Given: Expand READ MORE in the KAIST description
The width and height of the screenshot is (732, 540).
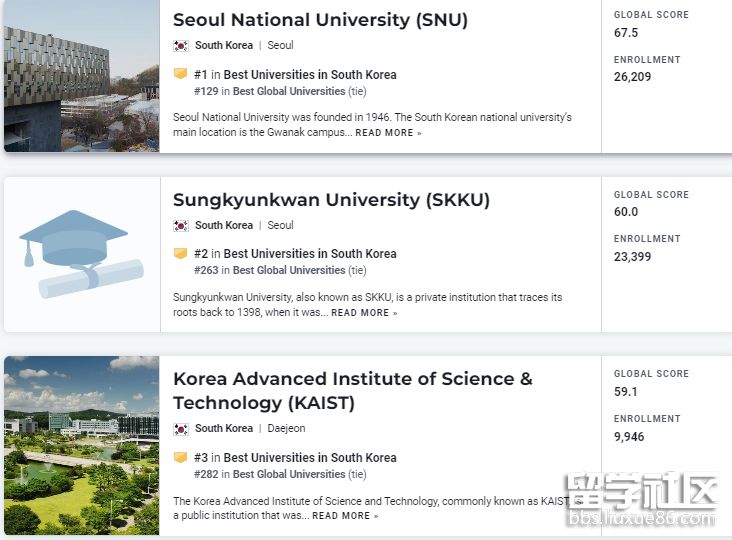Looking at the screenshot, I should pyautogui.click(x=345, y=516).
